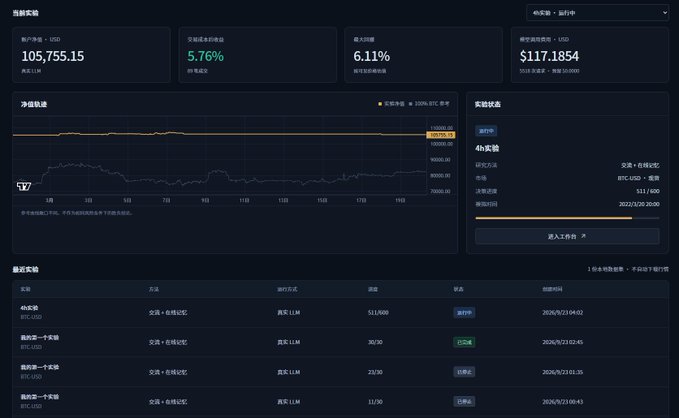This screenshot has width=679, height=418.
Task: Click 真实 LLM in the 4h实验 row
Action: (x=288, y=312)
